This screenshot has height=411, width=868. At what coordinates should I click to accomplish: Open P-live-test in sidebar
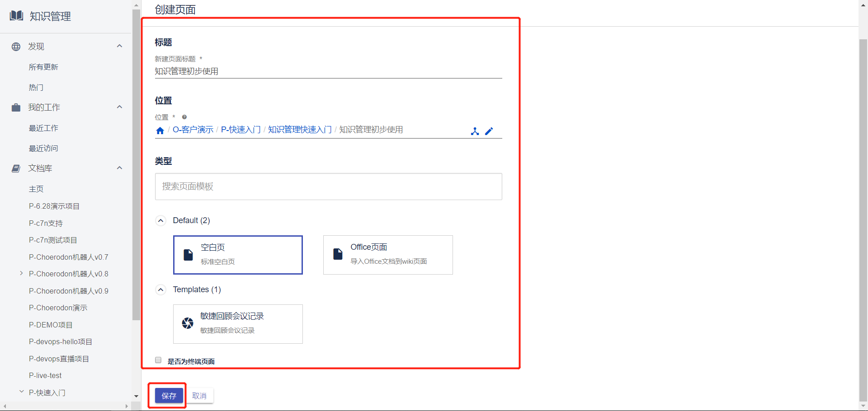(45, 375)
